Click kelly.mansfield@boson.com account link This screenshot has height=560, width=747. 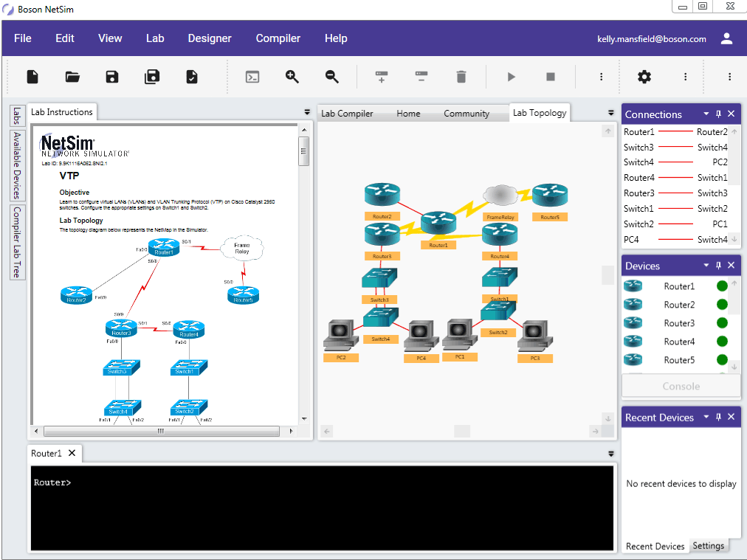click(x=652, y=39)
